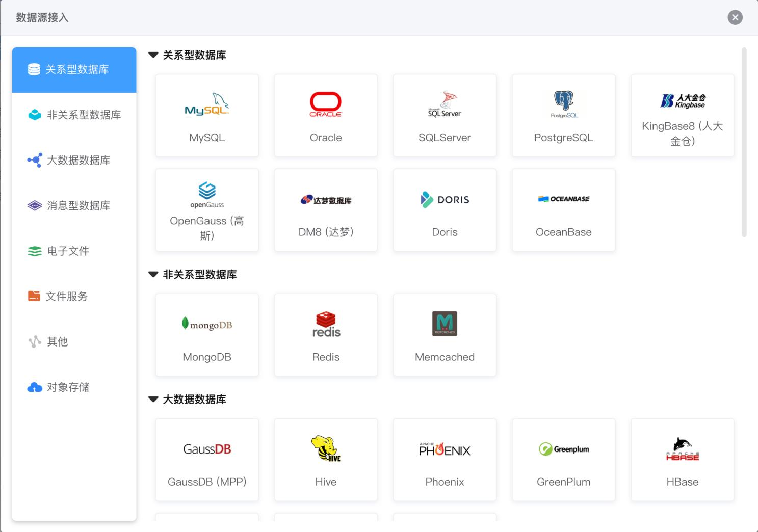The height and width of the screenshot is (532, 758).
Task: Click the OceanBase card label
Action: point(564,232)
